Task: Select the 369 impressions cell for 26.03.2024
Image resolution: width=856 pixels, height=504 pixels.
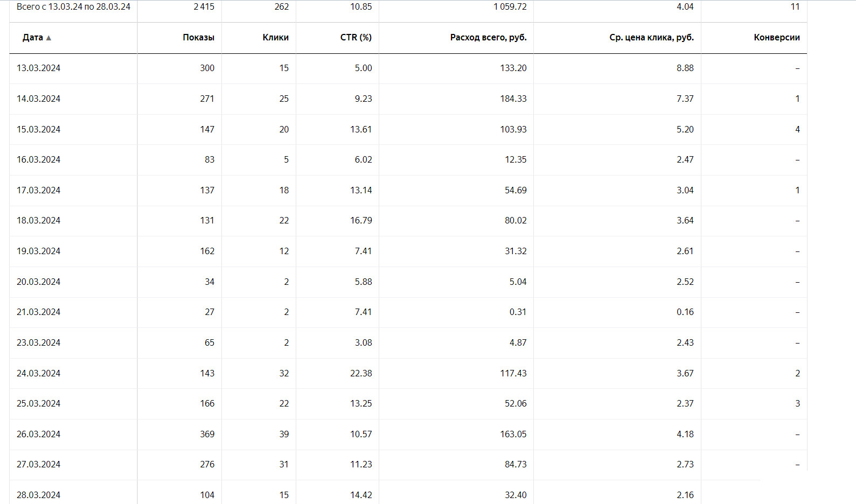Action: click(207, 434)
